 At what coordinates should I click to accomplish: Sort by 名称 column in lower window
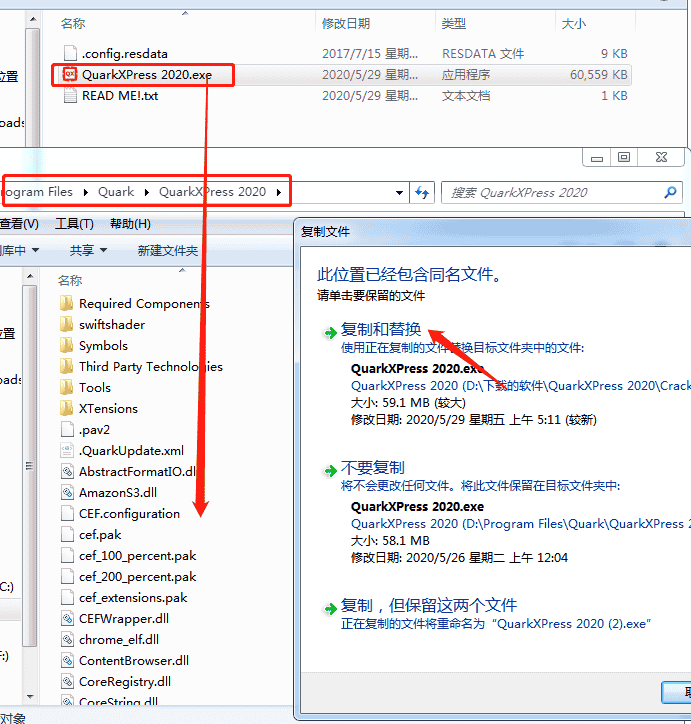[x=70, y=280]
